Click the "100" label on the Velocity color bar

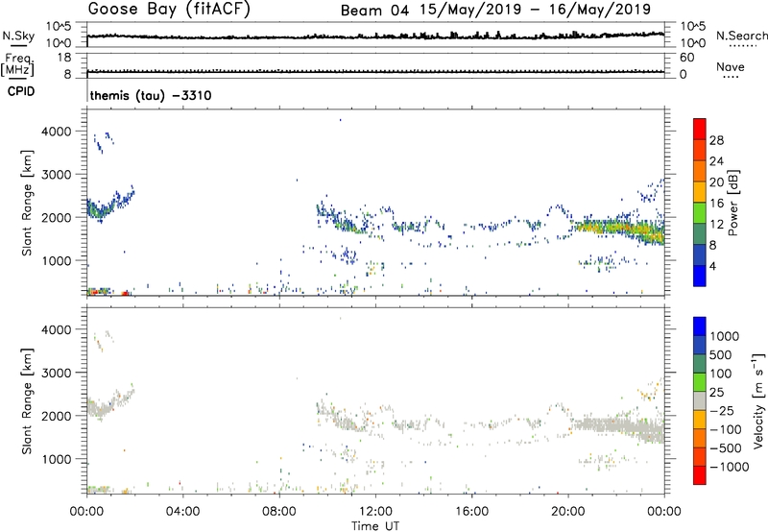click(721, 374)
